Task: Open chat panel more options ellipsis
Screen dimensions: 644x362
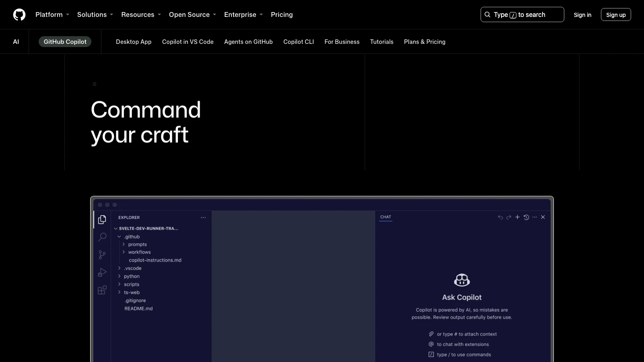Action: click(x=535, y=217)
